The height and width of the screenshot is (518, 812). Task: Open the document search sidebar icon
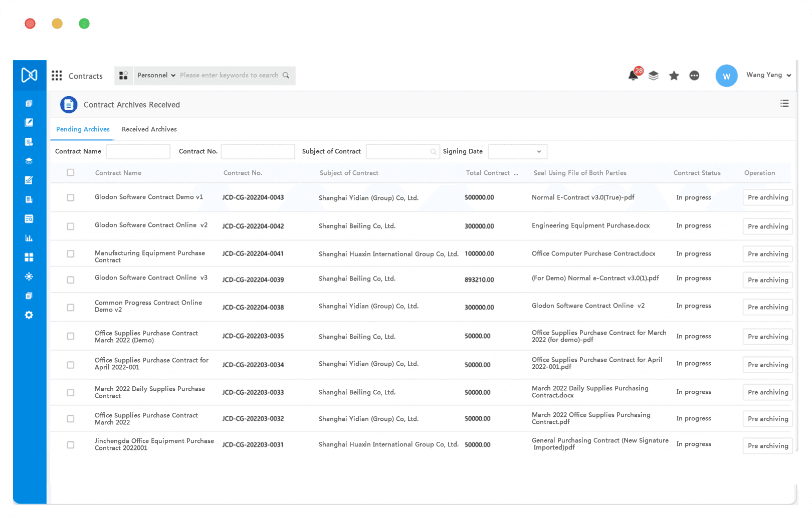(x=29, y=218)
